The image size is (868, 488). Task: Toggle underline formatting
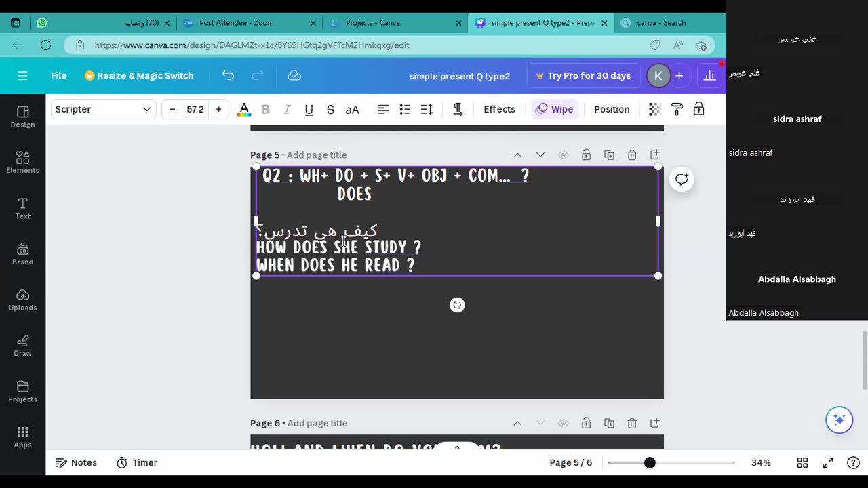point(309,109)
